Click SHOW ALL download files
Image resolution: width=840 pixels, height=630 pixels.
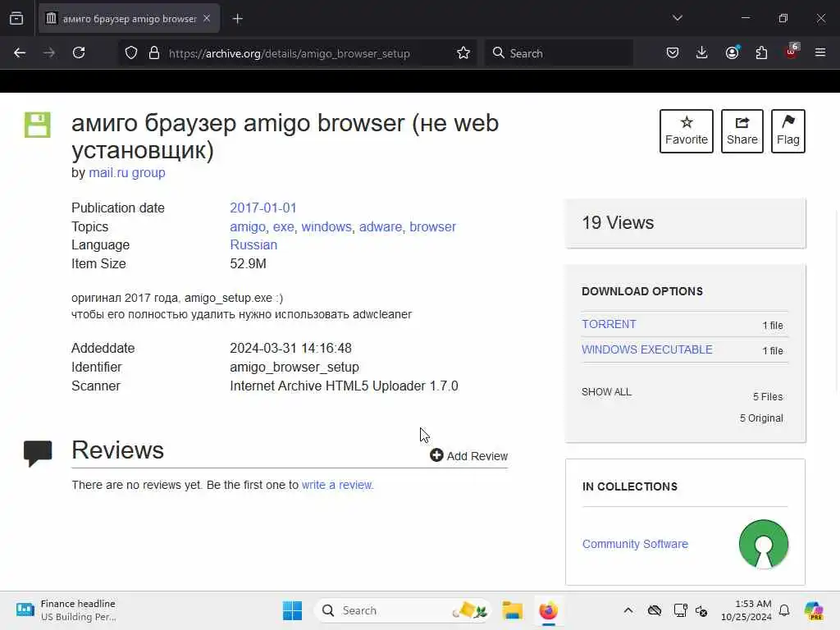pyautogui.click(x=606, y=391)
